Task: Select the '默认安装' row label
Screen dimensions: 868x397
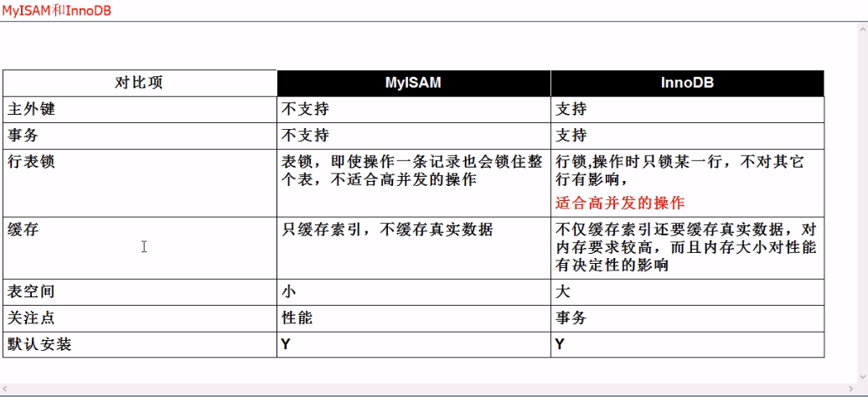Action: coord(39,344)
